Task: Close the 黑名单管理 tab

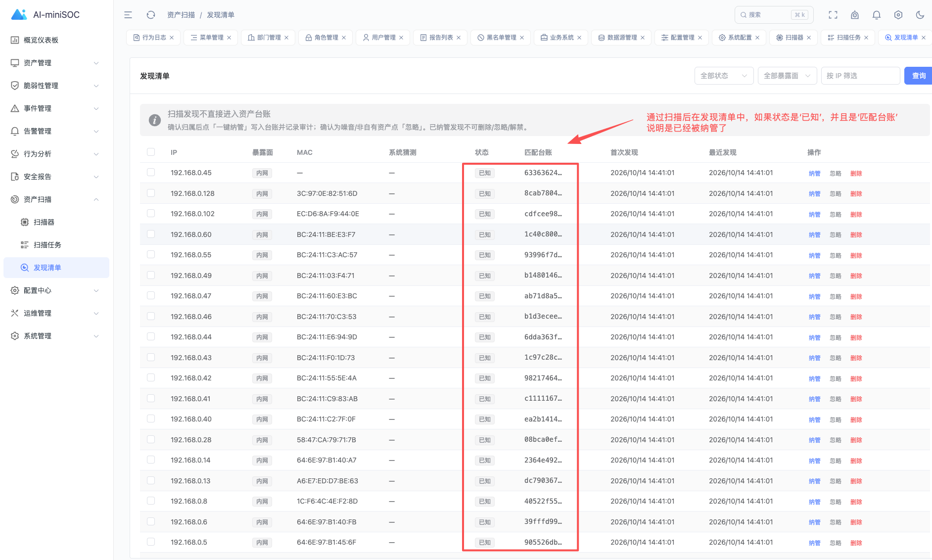Action: tap(522, 38)
